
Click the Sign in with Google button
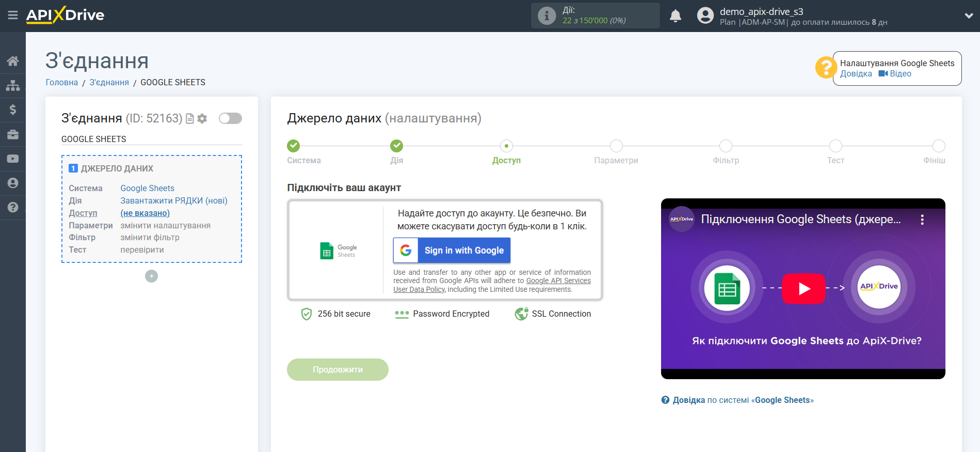(452, 251)
